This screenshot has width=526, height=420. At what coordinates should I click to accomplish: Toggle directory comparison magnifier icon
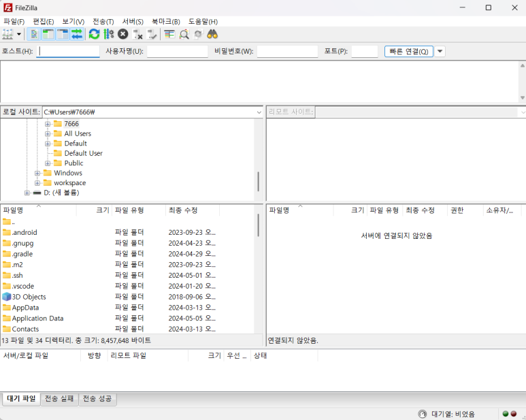(x=184, y=34)
